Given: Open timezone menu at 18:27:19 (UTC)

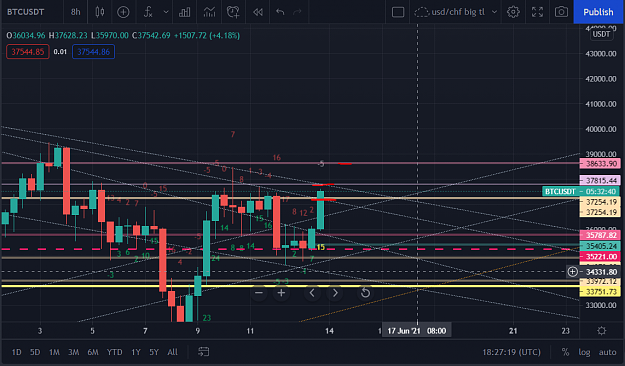Looking at the screenshot, I should coord(511,352).
